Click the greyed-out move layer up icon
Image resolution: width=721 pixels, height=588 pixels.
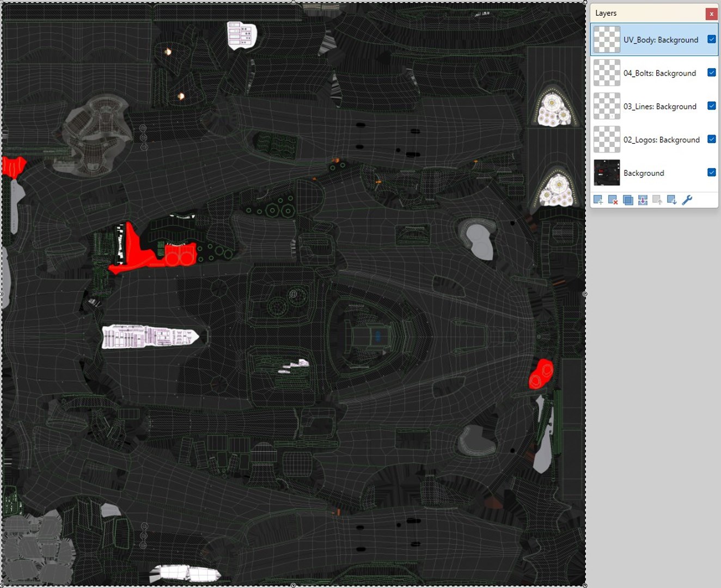(657, 200)
